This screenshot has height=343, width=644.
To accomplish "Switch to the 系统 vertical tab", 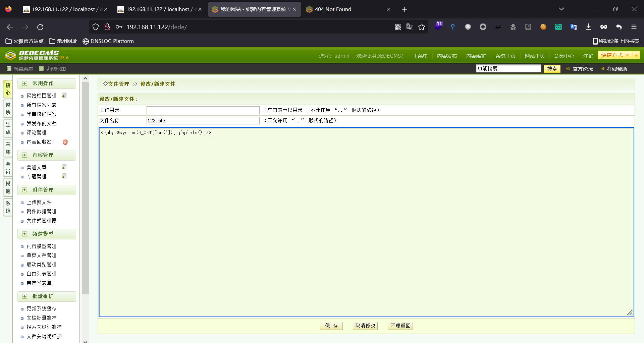I will [8, 207].
